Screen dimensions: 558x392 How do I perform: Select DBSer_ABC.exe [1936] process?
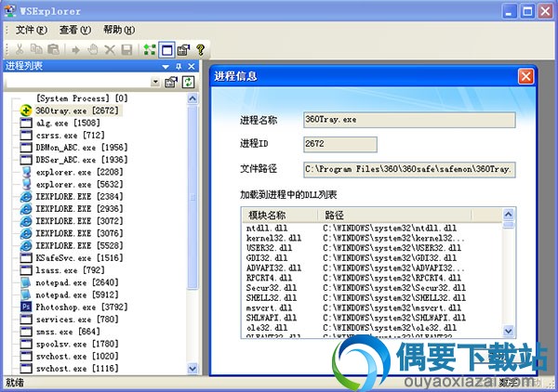(x=82, y=160)
